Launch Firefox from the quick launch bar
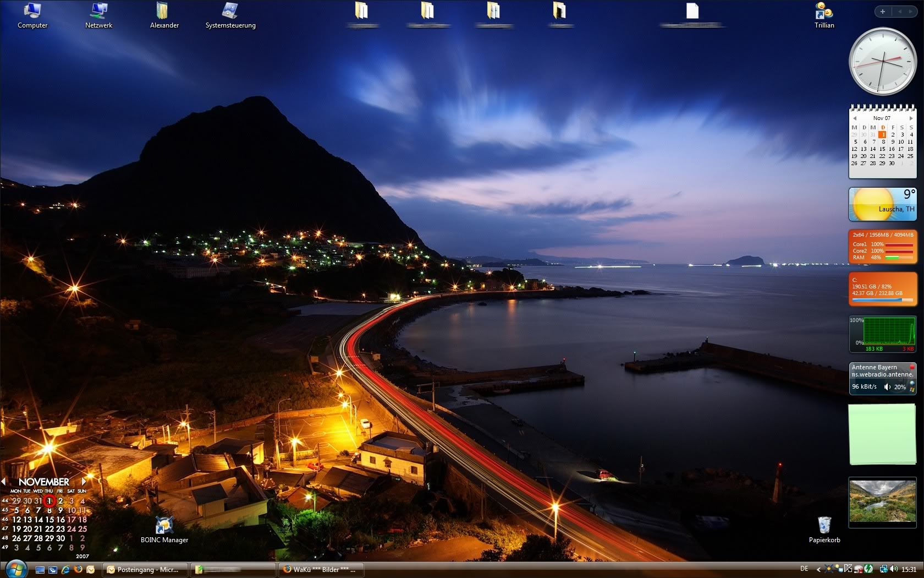This screenshot has height=578, width=924. pyautogui.click(x=78, y=569)
